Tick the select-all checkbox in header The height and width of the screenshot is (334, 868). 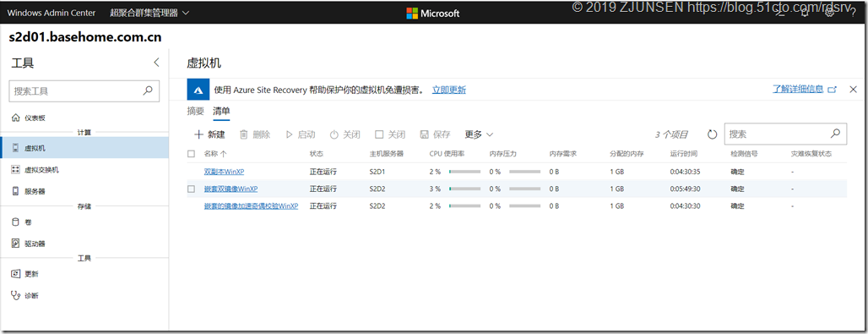[x=191, y=154]
